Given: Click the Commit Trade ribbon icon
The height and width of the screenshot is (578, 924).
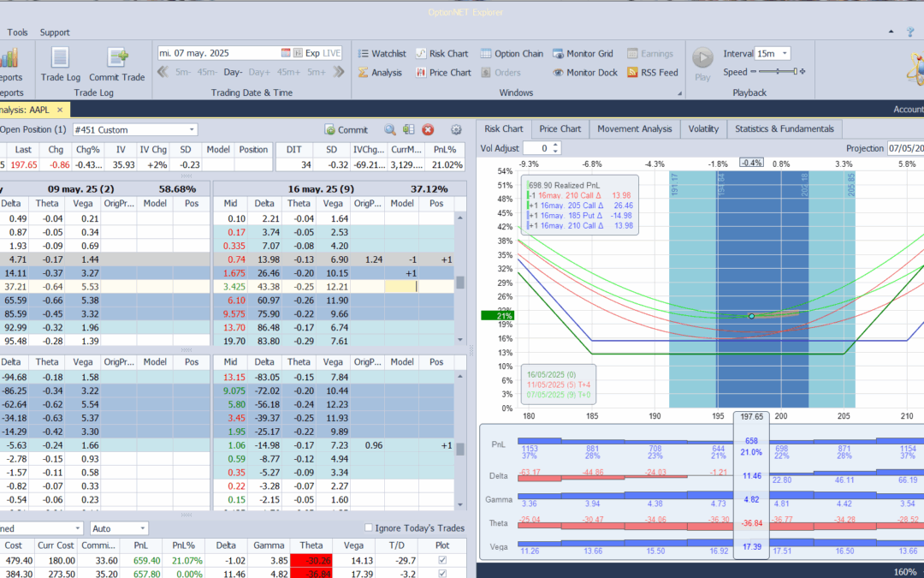Looking at the screenshot, I should coord(116,63).
